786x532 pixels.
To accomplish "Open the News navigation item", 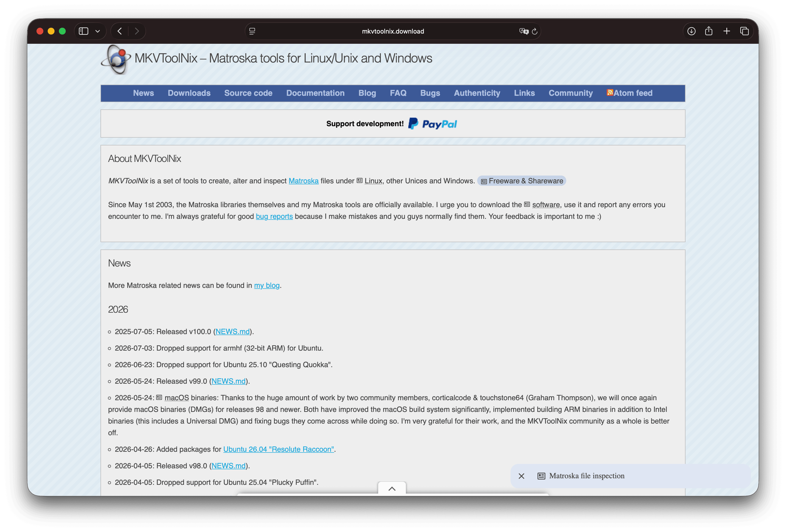I will pos(143,93).
